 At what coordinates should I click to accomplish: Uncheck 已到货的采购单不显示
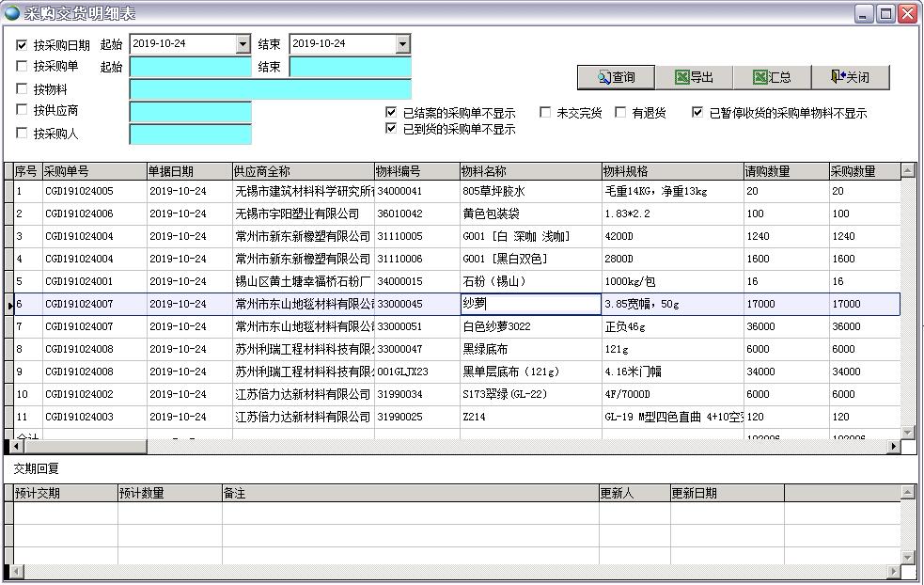[391, 129]
